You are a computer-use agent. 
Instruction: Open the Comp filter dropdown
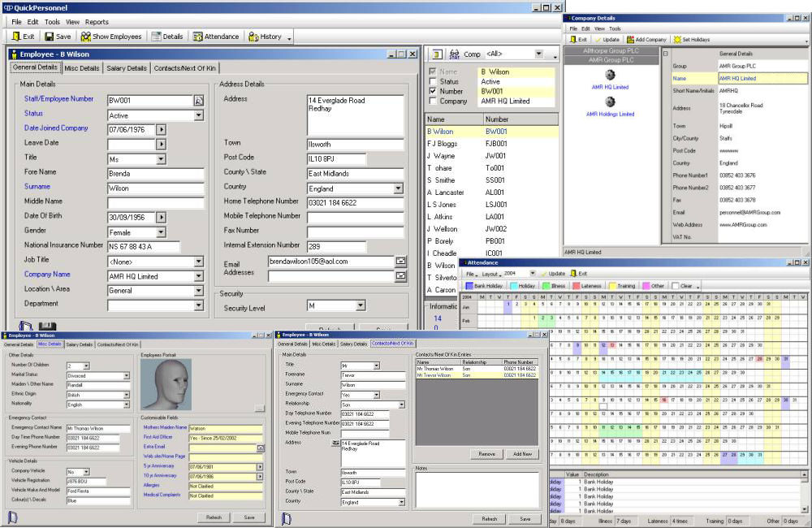click(538, 54)
